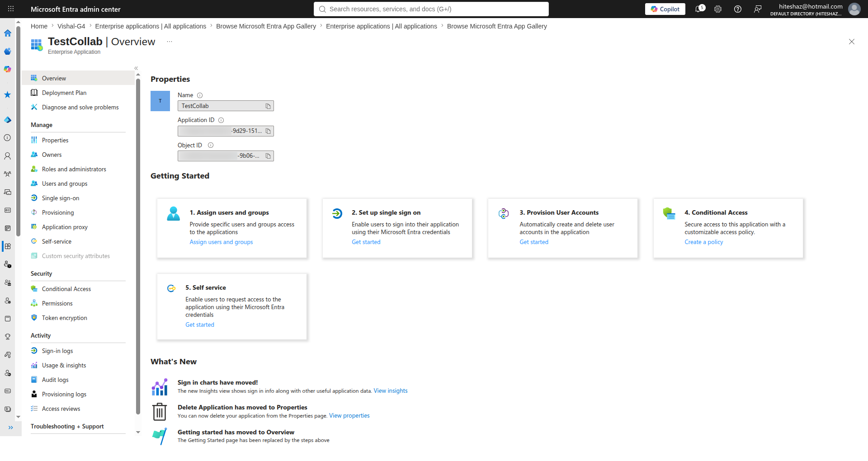Open the portal settings gear
Screen dimensions: 868x461
tap(718, 9)
